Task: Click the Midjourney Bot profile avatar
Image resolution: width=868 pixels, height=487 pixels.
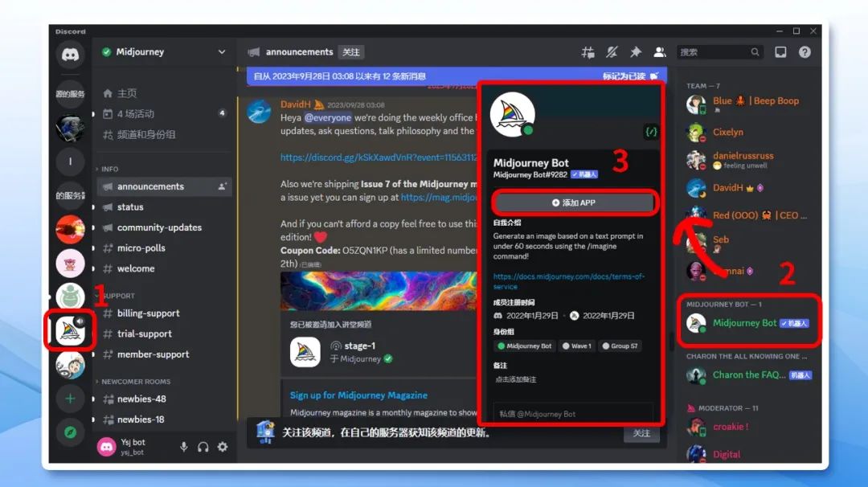Action: tap(513, 115)
